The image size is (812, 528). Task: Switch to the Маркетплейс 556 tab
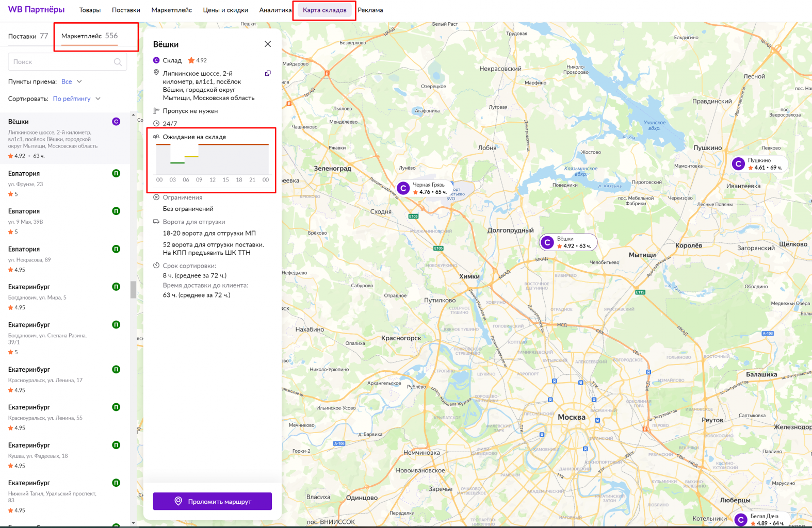coord(89,36)
